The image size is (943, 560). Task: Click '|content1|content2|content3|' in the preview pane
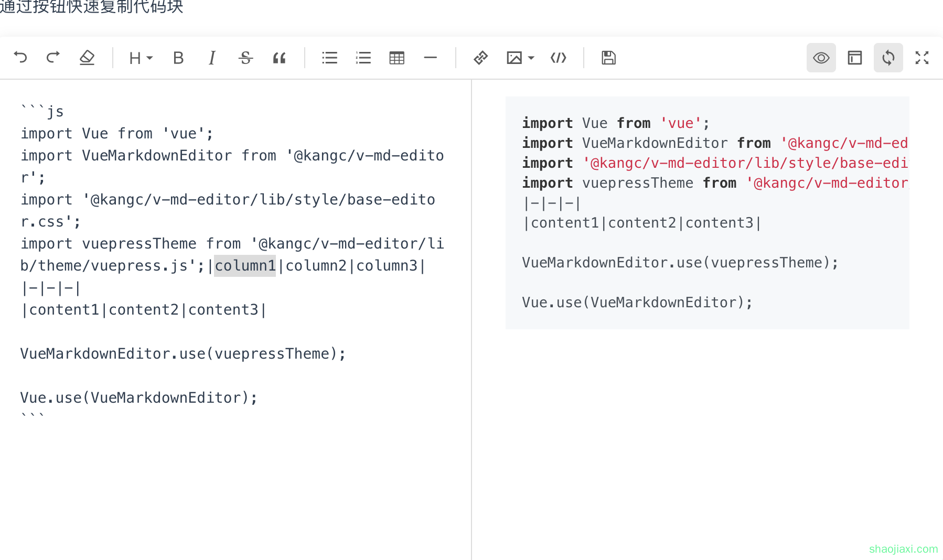click(642, 223)
